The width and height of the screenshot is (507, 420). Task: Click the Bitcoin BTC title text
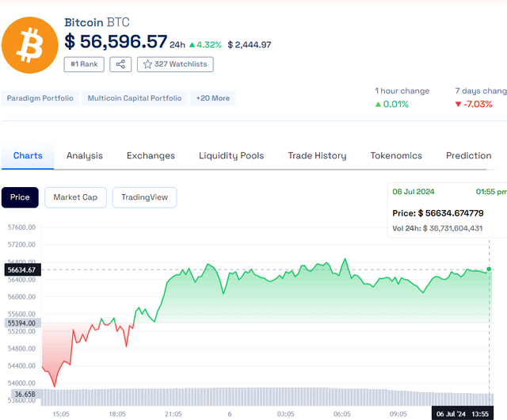point(97,23)
